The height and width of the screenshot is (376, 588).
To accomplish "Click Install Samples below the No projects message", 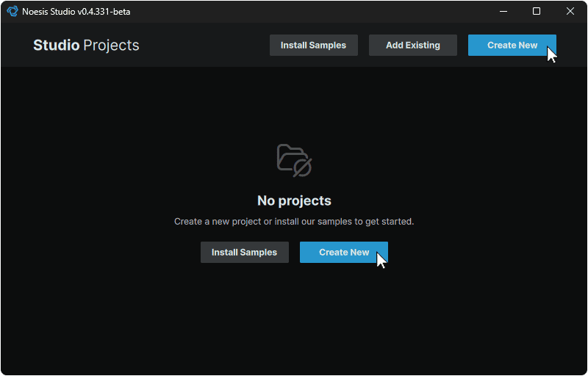I will point(245,252).
